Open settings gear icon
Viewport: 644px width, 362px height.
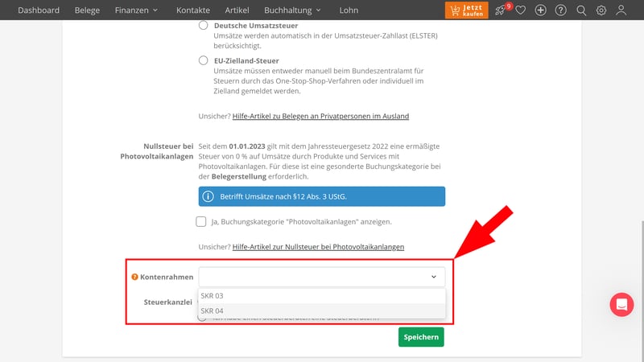(x=601, y=10)
